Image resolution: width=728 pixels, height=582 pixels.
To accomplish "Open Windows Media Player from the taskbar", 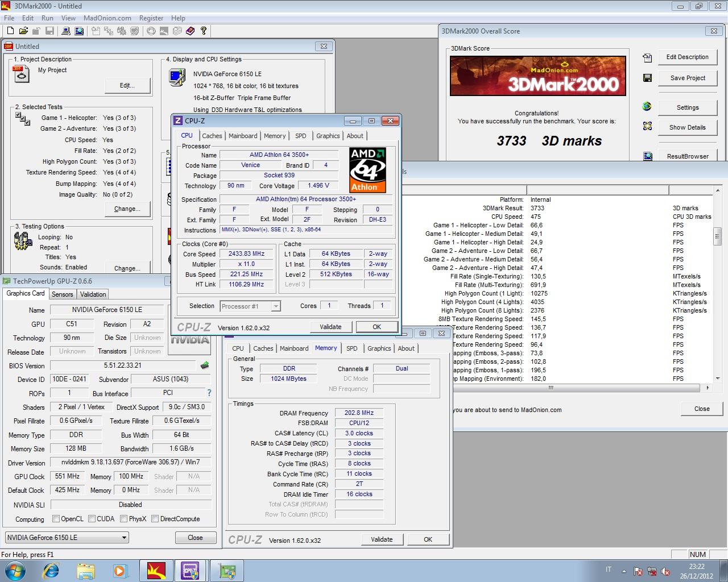I will (120, 571).
